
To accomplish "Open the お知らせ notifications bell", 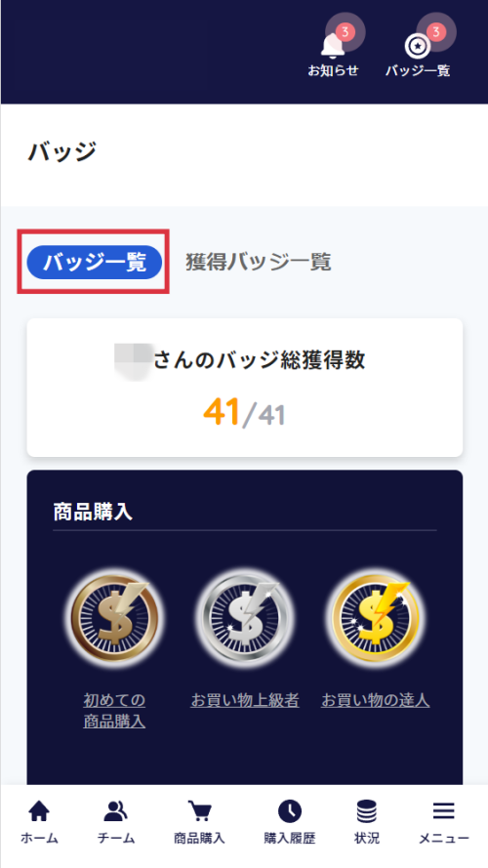I will click(330, 46).
